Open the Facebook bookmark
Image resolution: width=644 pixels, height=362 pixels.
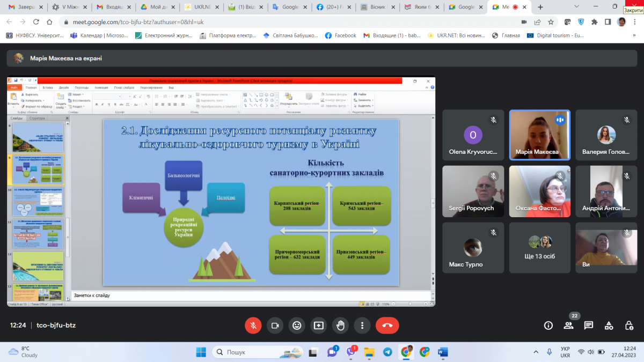click(x=340, y=35)
